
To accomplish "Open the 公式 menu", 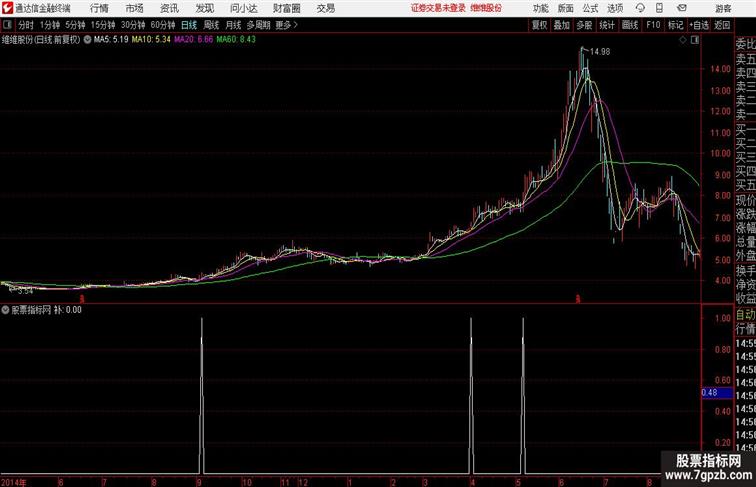I will click(x=590, y=8).
